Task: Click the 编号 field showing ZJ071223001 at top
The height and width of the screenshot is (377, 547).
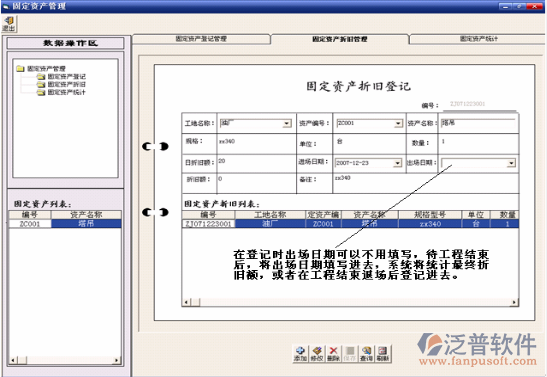Action: click(x=479, y=104)
